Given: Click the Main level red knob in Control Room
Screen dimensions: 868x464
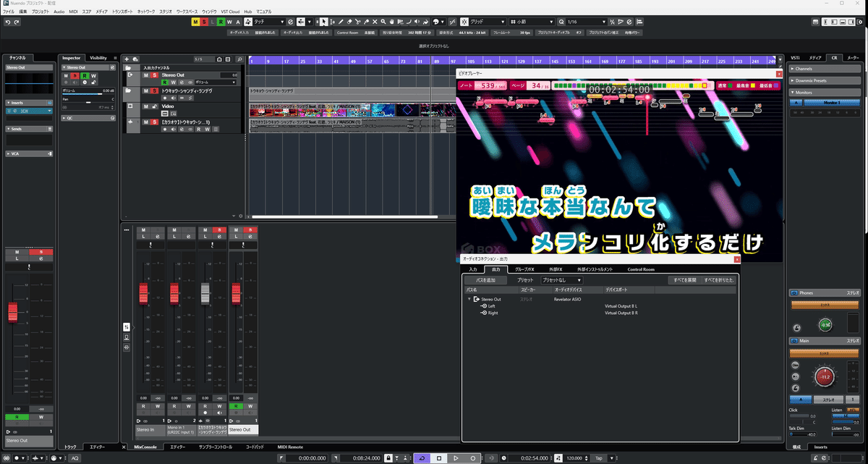Looking at the screenshot, I should (825, 376).
